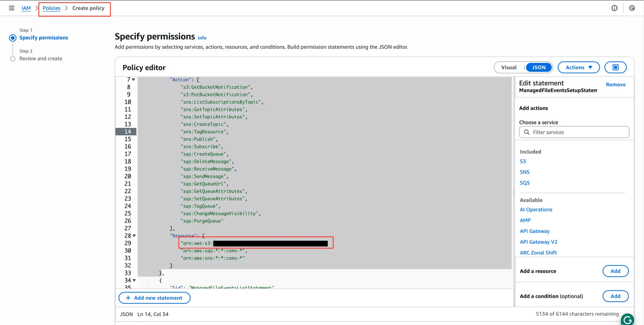
Task: Open the included SNS service
Action: [525, 172]
